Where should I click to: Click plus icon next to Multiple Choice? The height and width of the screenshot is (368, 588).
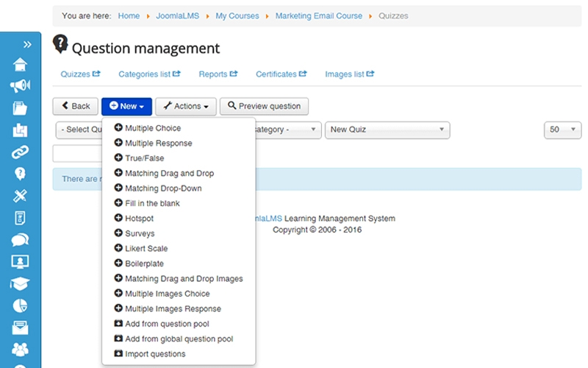pos(118,127)
